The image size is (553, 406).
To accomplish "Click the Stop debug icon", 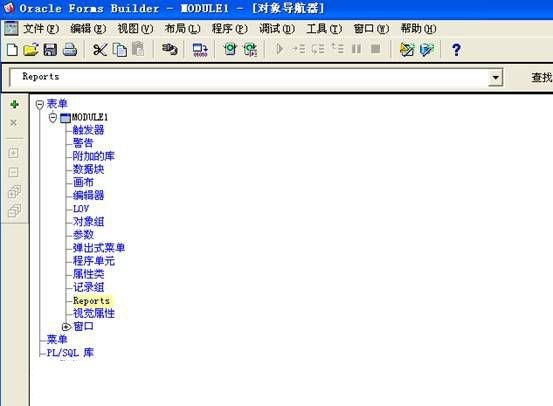I will pos(376,49).
